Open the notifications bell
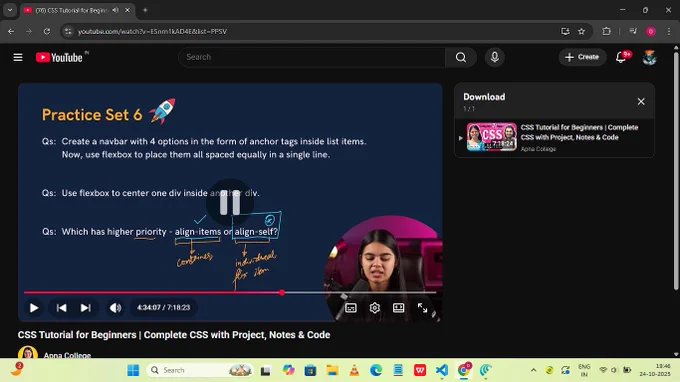 (621, 57)
